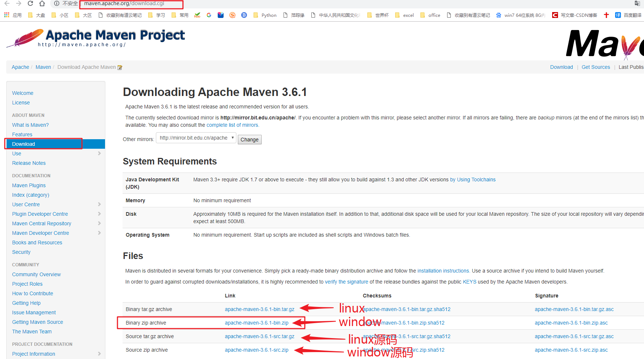Open the apps grid bookmark

13,15
